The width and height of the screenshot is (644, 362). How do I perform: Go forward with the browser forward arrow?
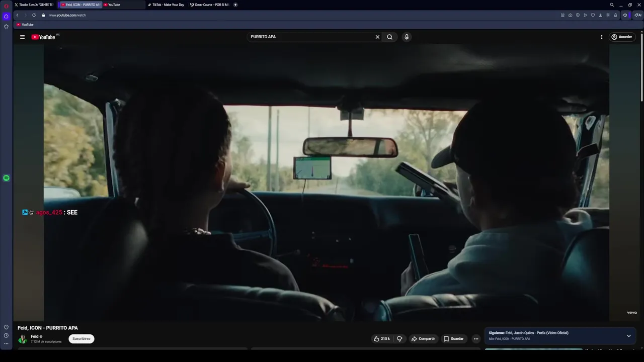tap(25, 15)
